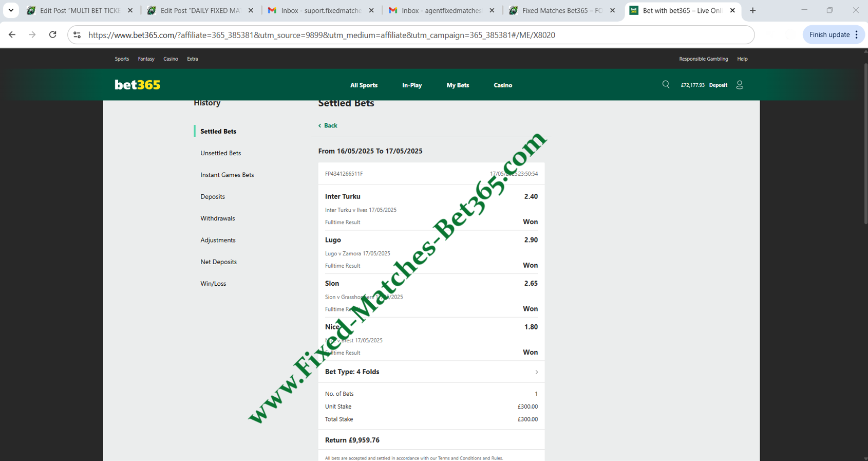The width and height of the screenshot is (868, 461).
Task: Click bet reference FP4341266511F
Action: [x=344, y=174]
